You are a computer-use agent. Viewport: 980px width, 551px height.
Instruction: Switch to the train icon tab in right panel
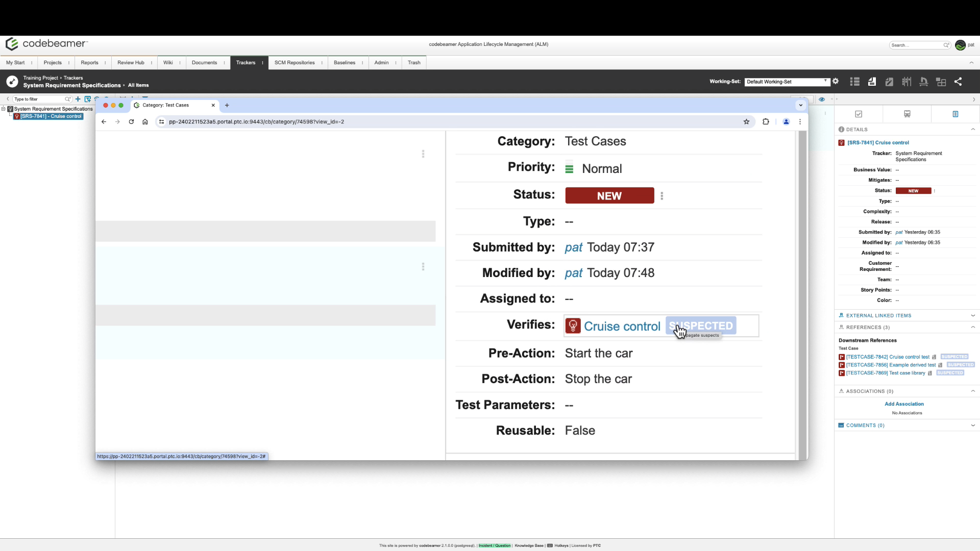(x=907, y=114)
